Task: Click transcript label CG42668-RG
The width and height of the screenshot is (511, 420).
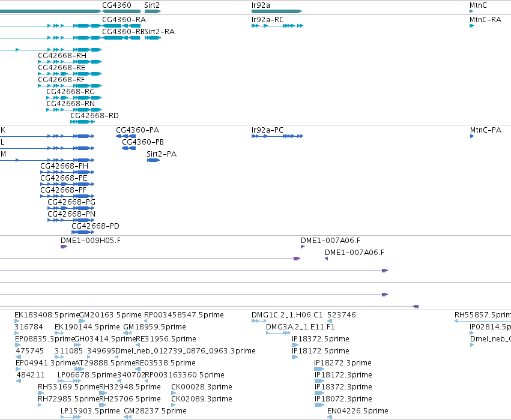Action: tap(70, 92)
